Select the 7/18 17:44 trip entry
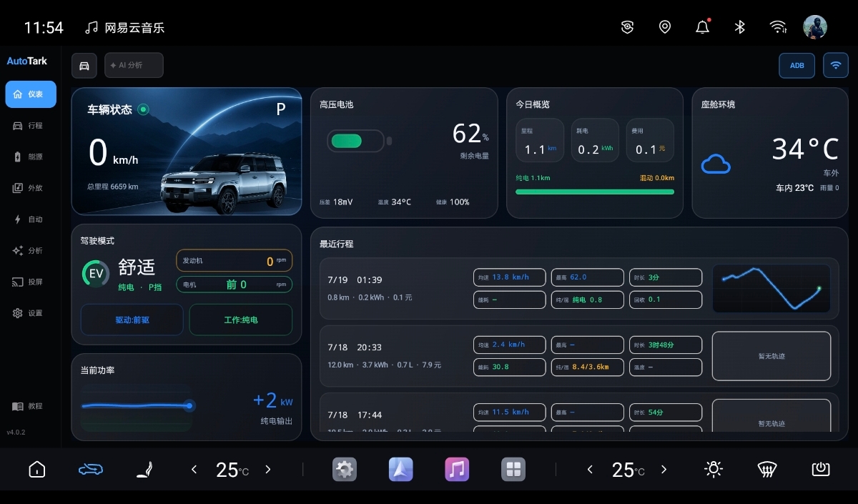 579,412
